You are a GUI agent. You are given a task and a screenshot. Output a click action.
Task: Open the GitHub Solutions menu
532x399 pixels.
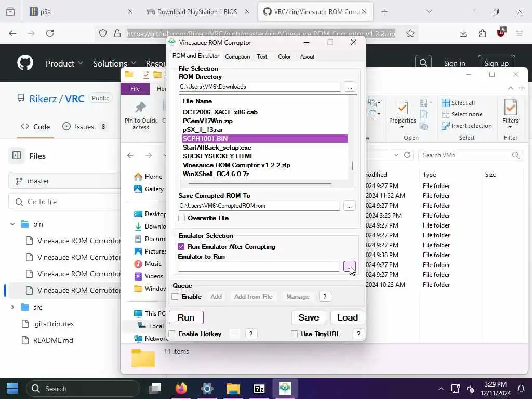[x=114, y=63]
